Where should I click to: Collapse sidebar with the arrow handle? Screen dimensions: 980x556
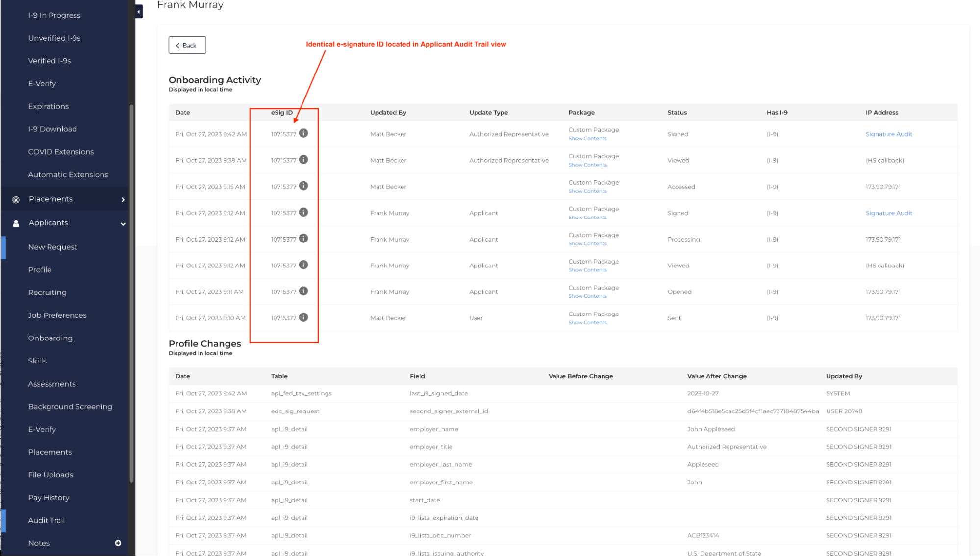click(139, 11)
